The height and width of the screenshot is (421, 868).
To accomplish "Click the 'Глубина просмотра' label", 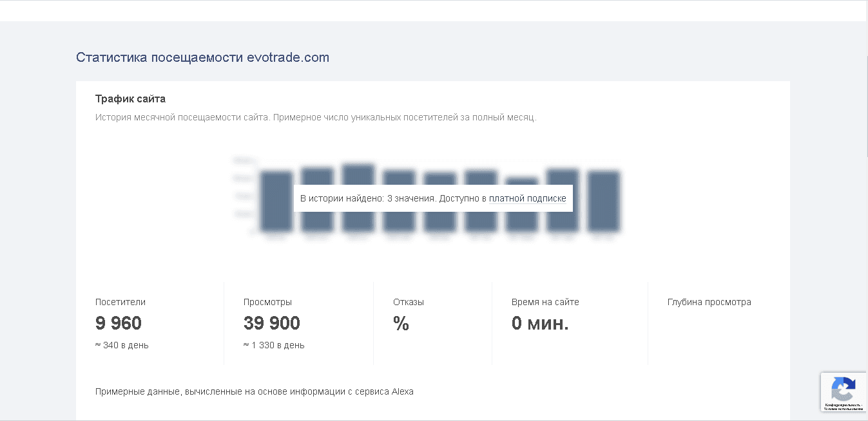I will coord(709,302).
